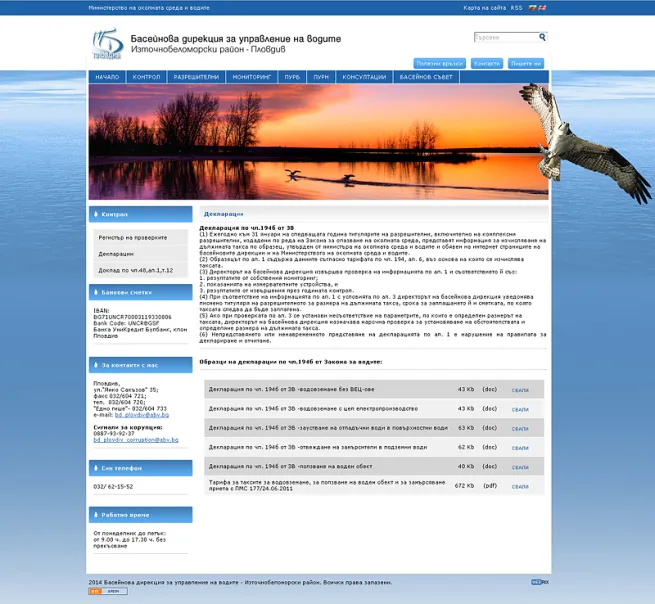Click the Пишете ни button
The width and height of the screenshot is (655, 604).
[x=526, y=63]
